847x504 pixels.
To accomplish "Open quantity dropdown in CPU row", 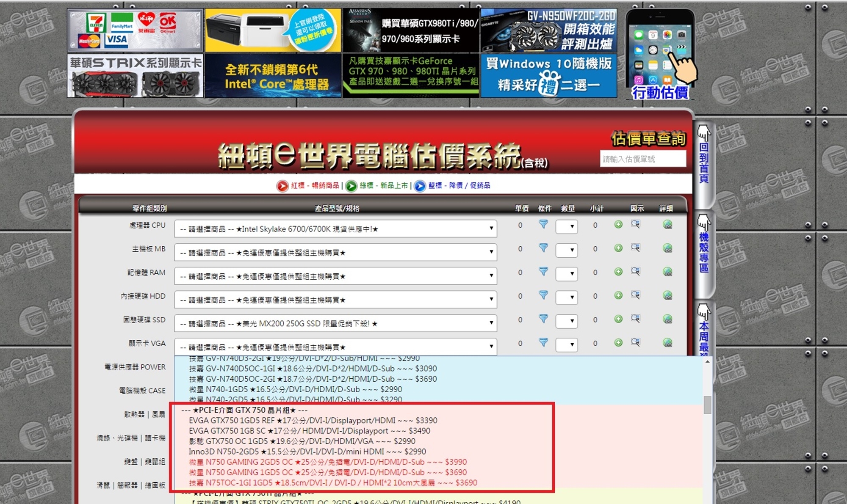I will click(x=567, y=226).
